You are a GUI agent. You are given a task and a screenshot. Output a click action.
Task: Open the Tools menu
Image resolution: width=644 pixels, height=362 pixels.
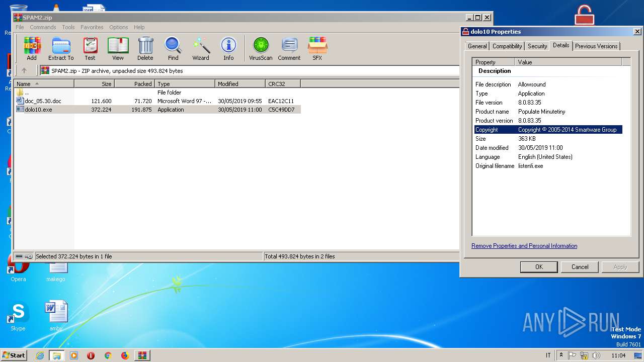(68, 27)
